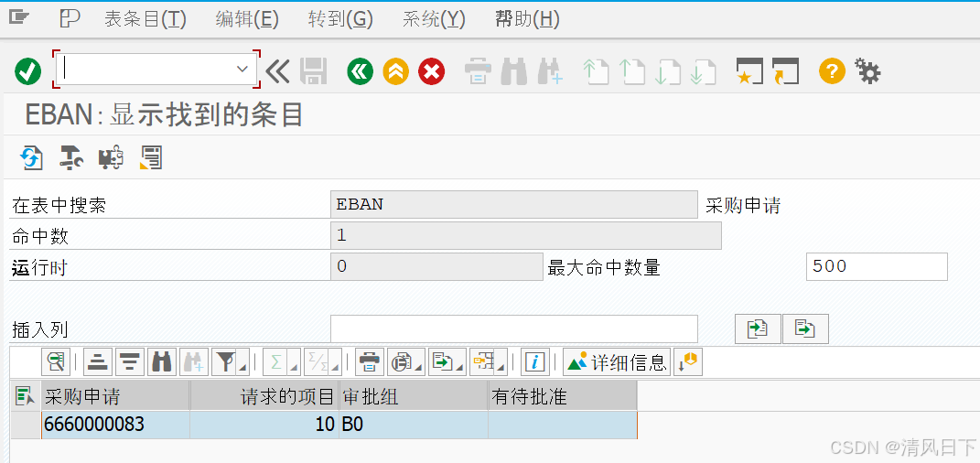Collapse the command field with double-chevron icon
The image size is (980, 463).
click(x=277, y=72)
